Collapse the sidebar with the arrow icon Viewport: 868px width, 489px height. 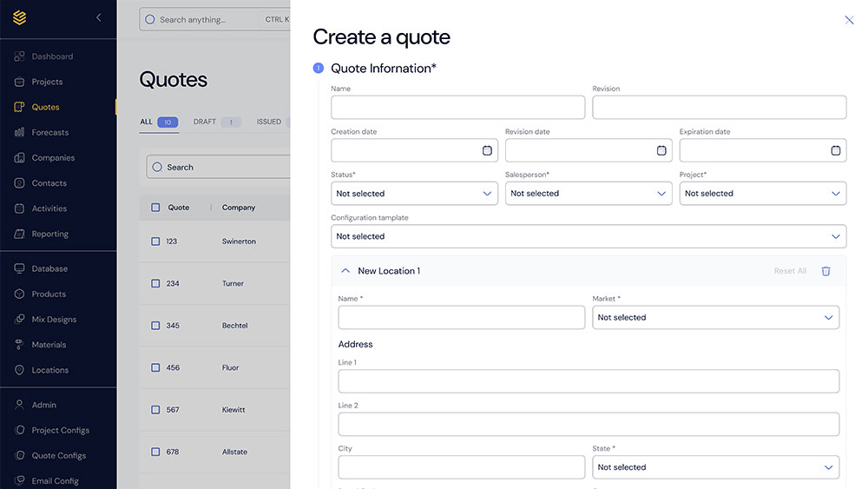99,17
